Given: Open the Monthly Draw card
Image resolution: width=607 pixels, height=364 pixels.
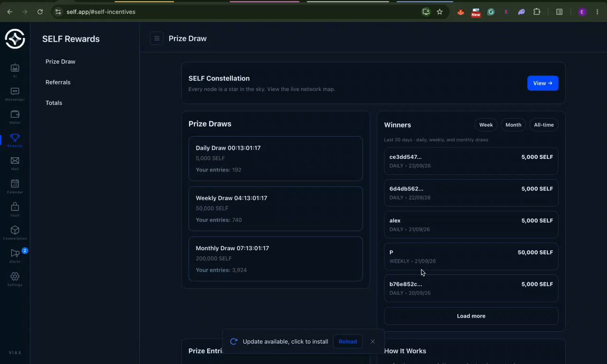Looking at the screenshot, I should [x=276, y=259].
